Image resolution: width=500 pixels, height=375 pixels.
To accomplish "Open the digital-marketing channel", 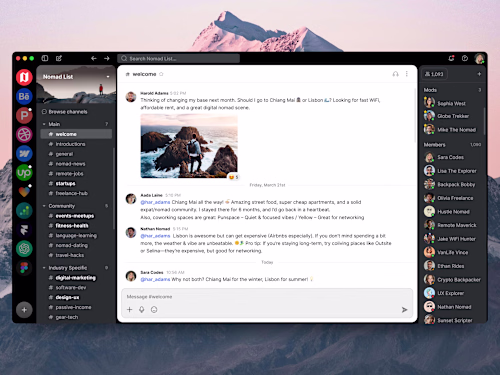I will pos(76,278).
